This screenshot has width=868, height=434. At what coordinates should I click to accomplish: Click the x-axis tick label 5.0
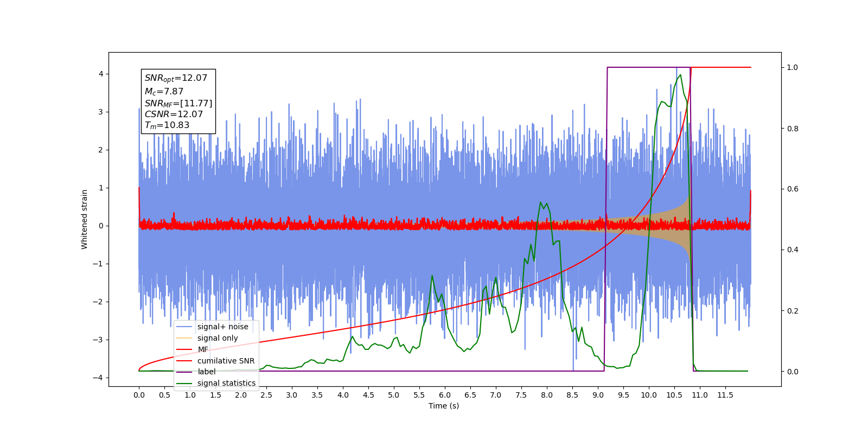(x=394, y=395)
